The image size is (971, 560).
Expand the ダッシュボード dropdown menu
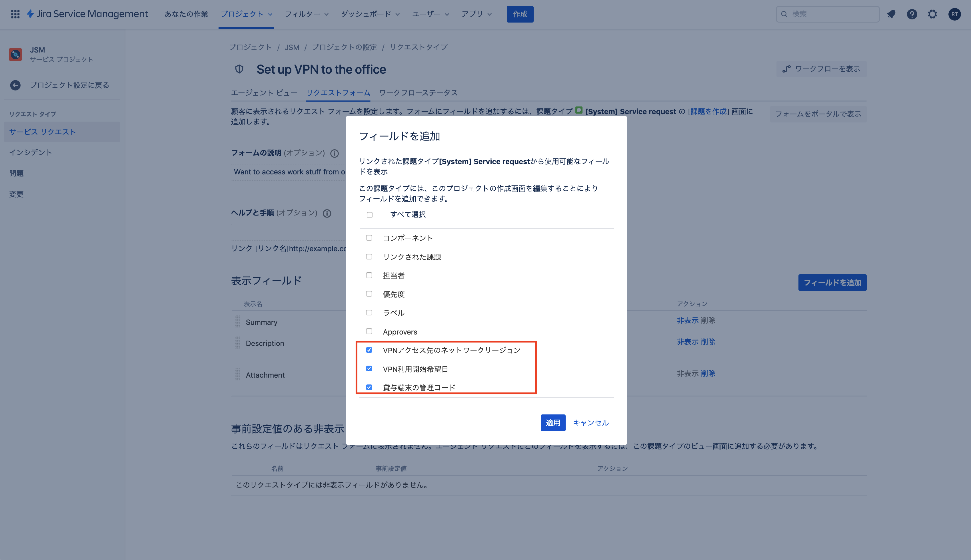370,14
